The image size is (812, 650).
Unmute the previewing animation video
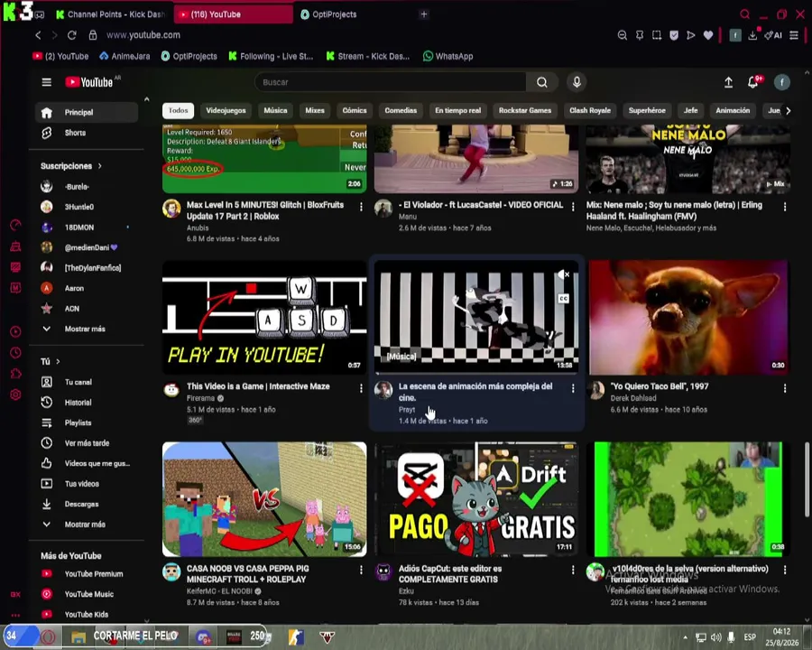tap(563, 274)
